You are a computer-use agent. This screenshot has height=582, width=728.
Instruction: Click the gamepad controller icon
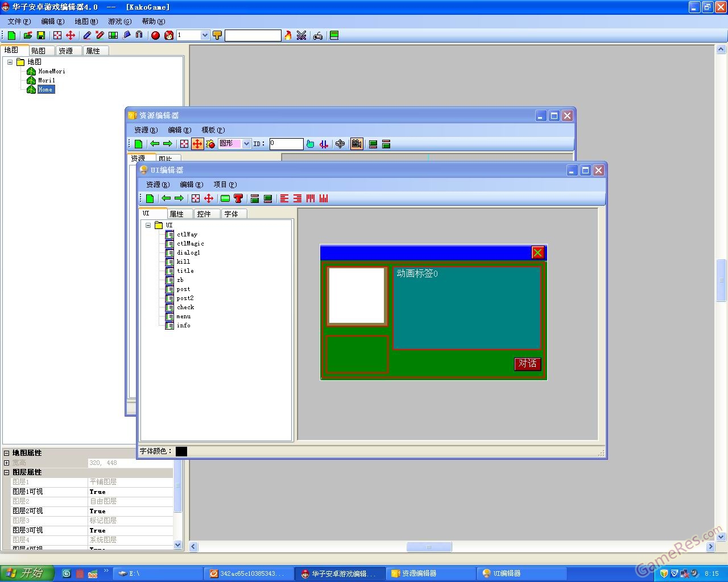318,35
